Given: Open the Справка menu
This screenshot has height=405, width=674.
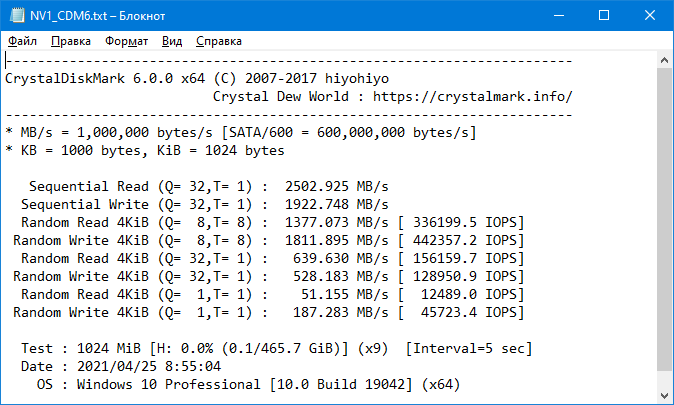Looking at the screenshot, I should point(219,41).
